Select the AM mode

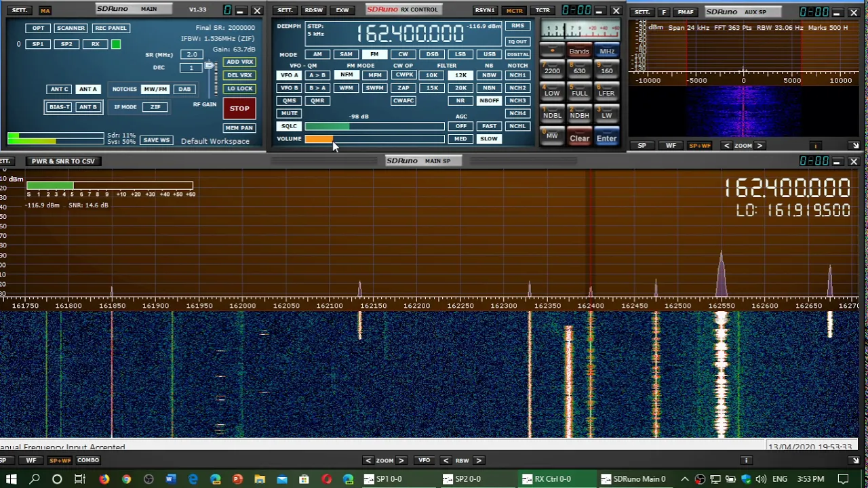point(317,54)
